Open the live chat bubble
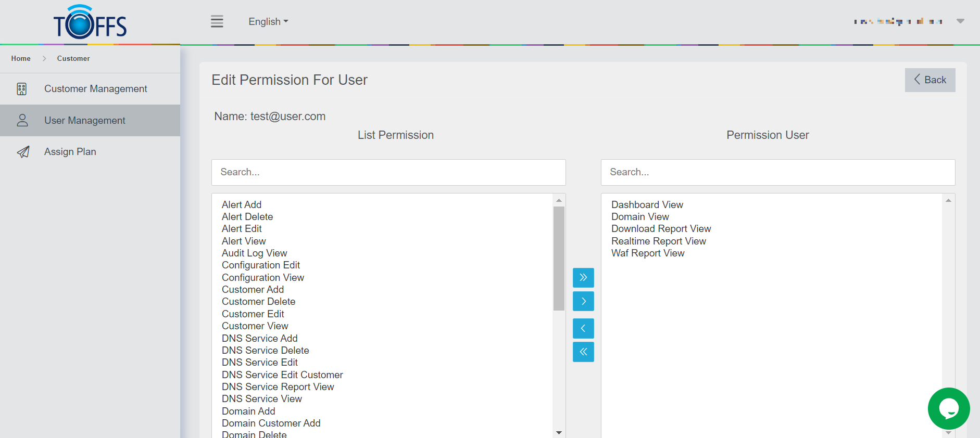Image resolution: width=980 pixels, height=438 pixels. point(948,408)
